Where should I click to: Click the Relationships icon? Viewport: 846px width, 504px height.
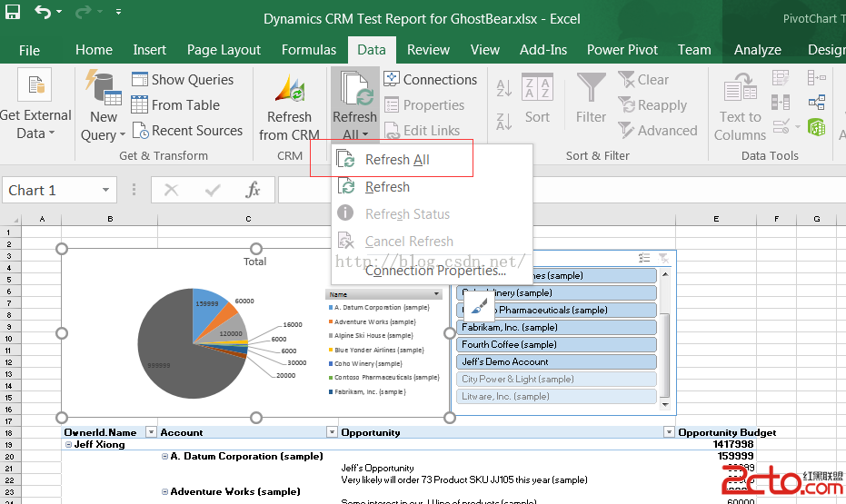click(x=816, y=103)
